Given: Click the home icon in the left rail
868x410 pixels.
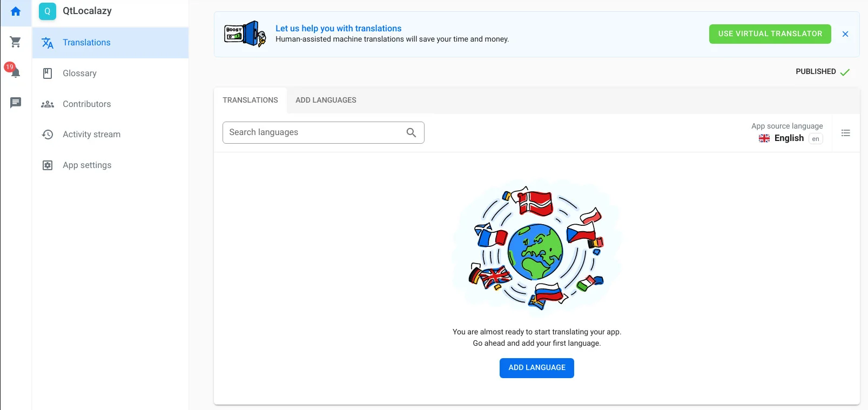Looking at the screenshot, I should point(16,11).
